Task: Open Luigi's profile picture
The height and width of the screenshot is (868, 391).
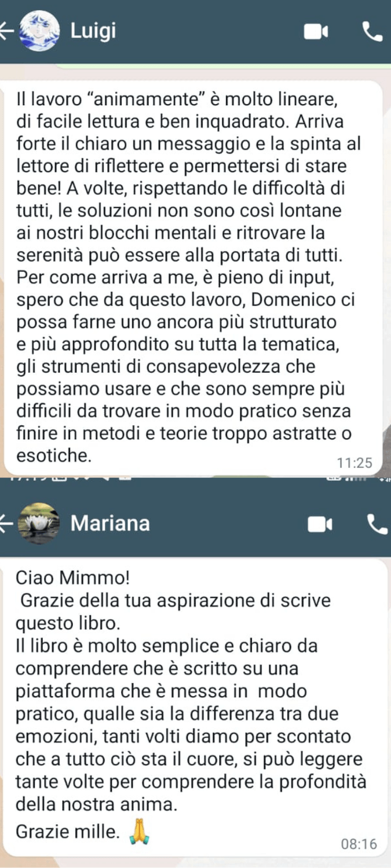Action: point(38,32)
